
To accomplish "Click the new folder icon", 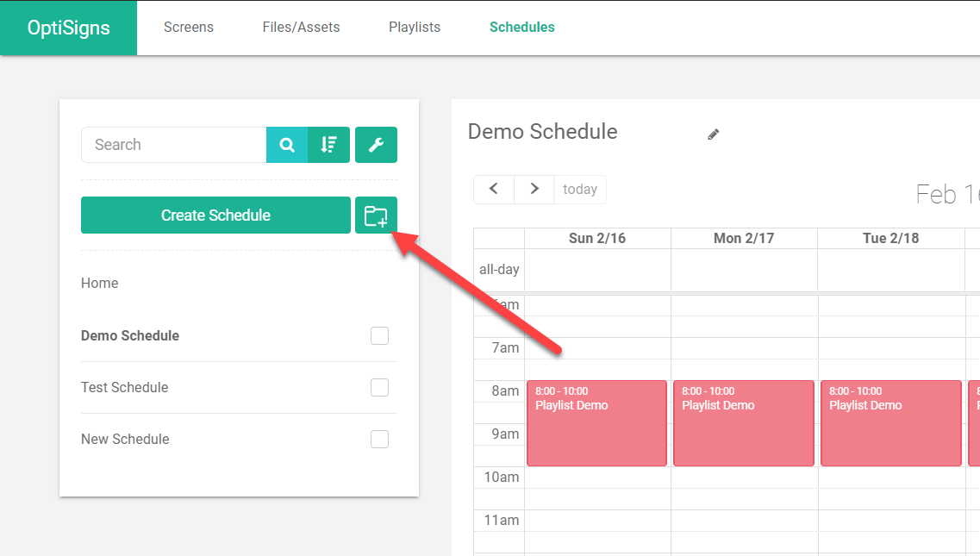I will click(376, 216).
